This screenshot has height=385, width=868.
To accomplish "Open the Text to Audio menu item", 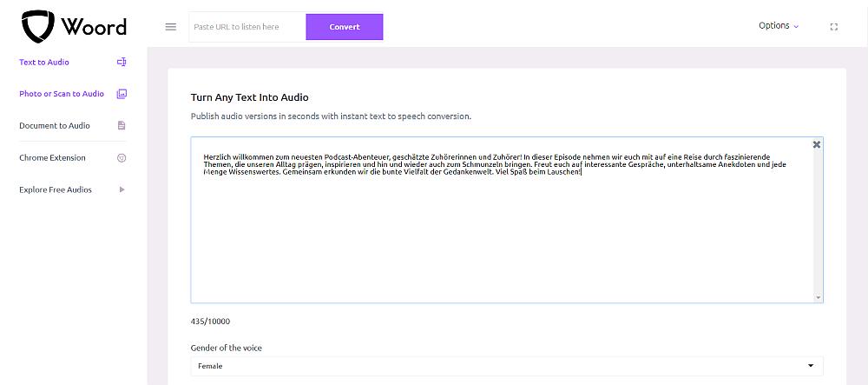I will coord(44,63).
